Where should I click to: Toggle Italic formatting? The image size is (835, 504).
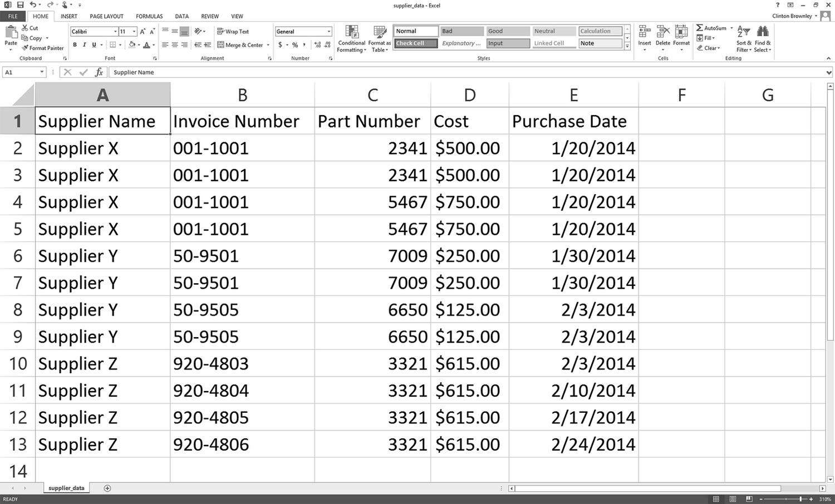84,45
